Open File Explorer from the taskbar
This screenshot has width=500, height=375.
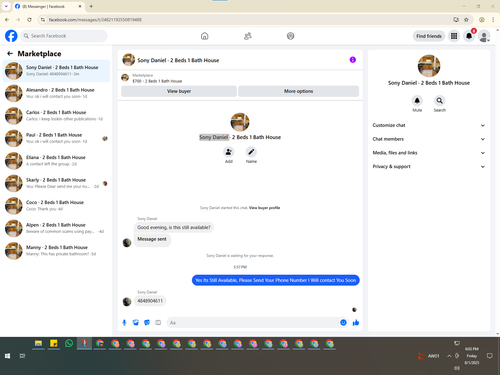pyautogui.click(x=38, y=343)
